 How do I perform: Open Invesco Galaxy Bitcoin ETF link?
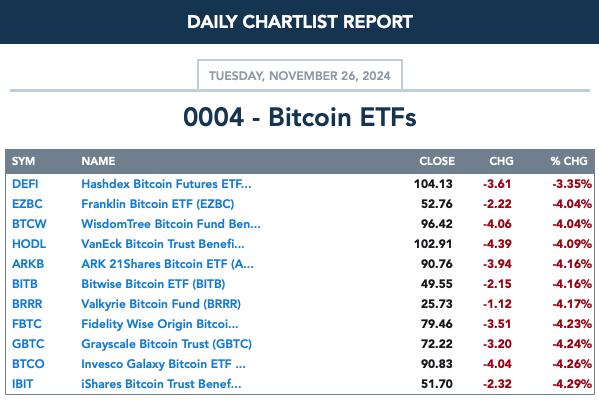(164, 364)
